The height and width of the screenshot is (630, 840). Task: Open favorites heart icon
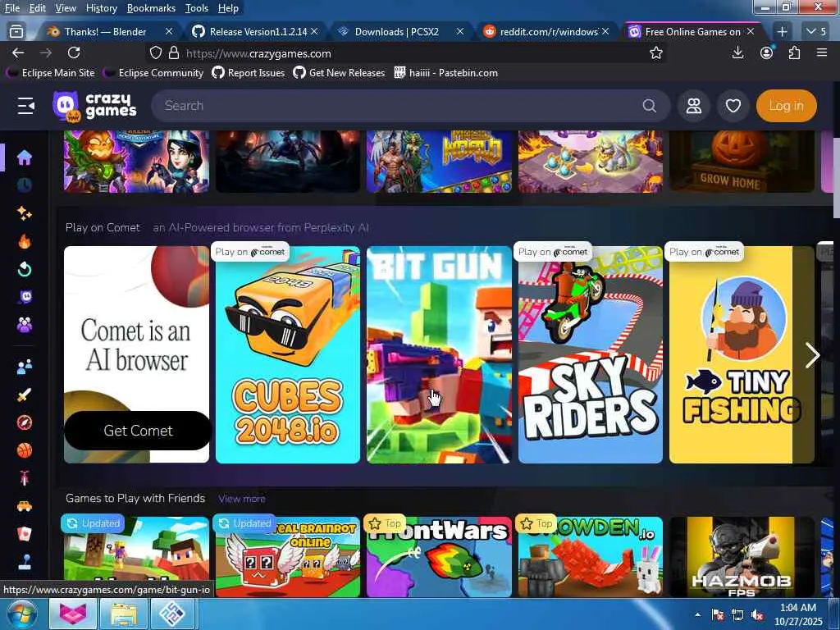click(733, 106)
